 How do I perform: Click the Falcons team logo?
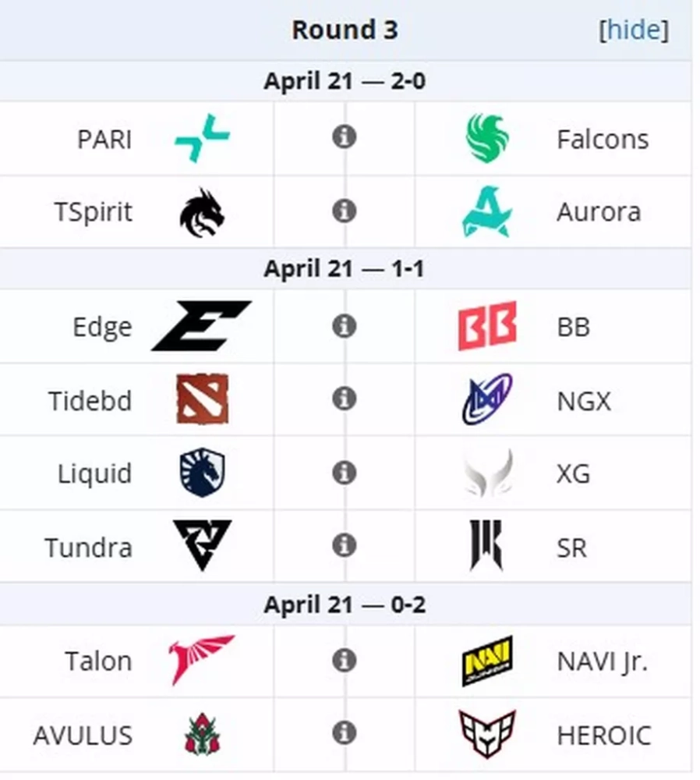point(487,138)
